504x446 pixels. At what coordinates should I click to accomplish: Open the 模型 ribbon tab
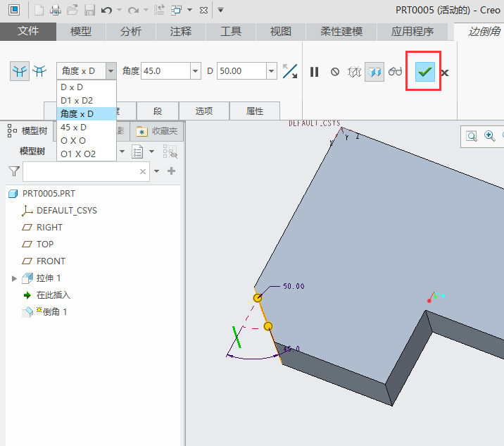click(x=81, y=32)
